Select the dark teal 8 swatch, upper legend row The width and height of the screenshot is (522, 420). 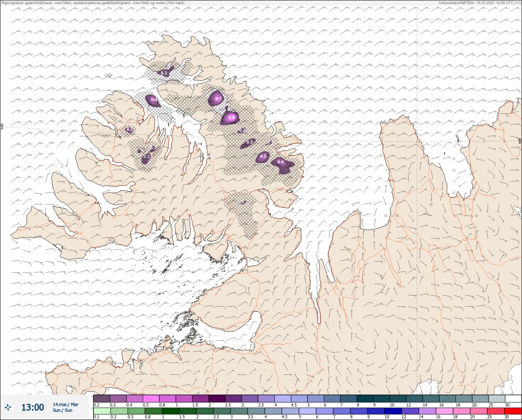(x=365, y=398)
